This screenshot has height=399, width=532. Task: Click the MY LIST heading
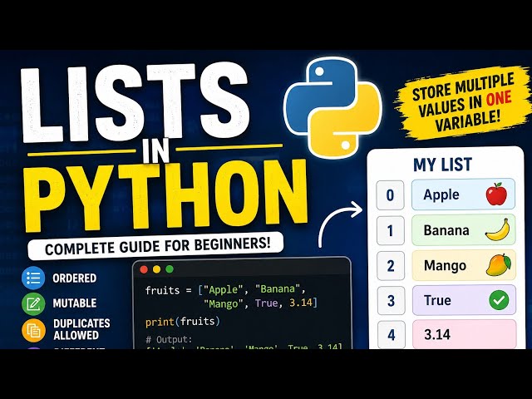coord(442,165)
